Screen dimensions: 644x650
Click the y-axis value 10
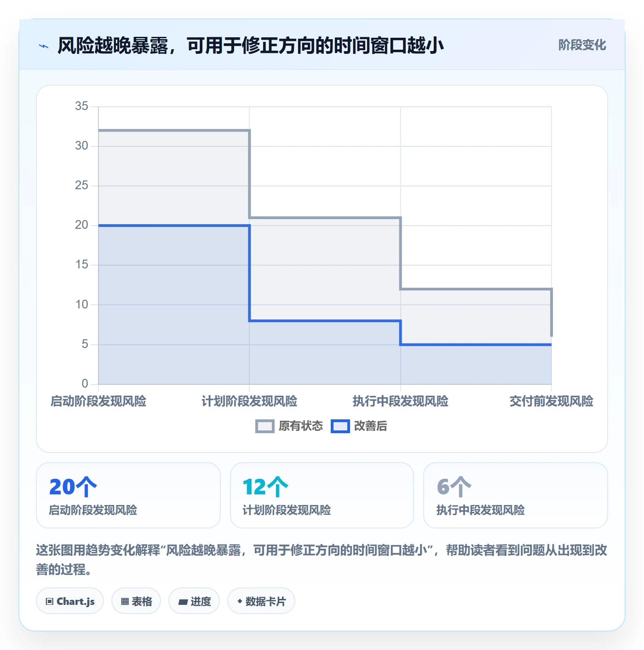click(81, 305)
